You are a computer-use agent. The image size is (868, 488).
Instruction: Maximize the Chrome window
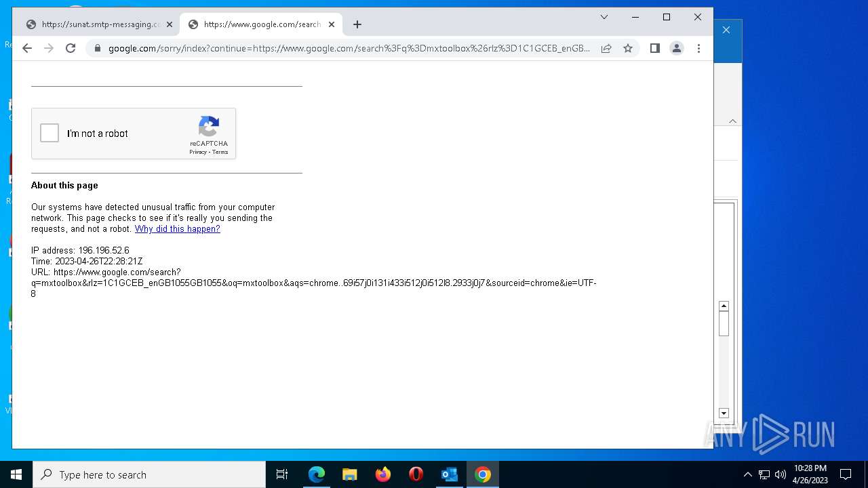coord(667,17)
